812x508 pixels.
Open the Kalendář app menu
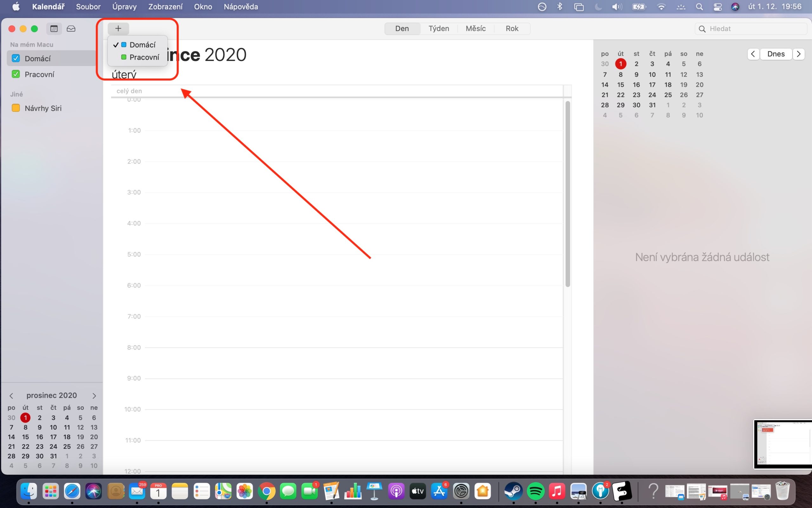coord(48,7)
